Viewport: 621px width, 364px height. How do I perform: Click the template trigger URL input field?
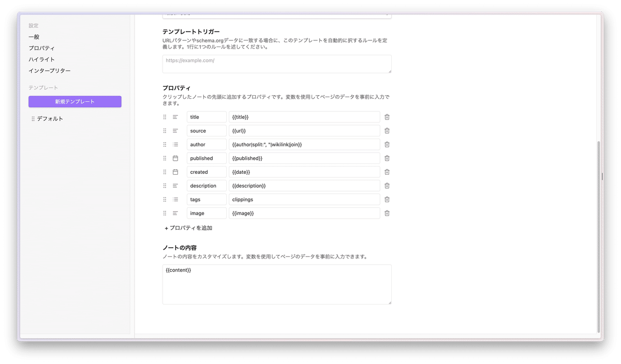coord(277,64)
